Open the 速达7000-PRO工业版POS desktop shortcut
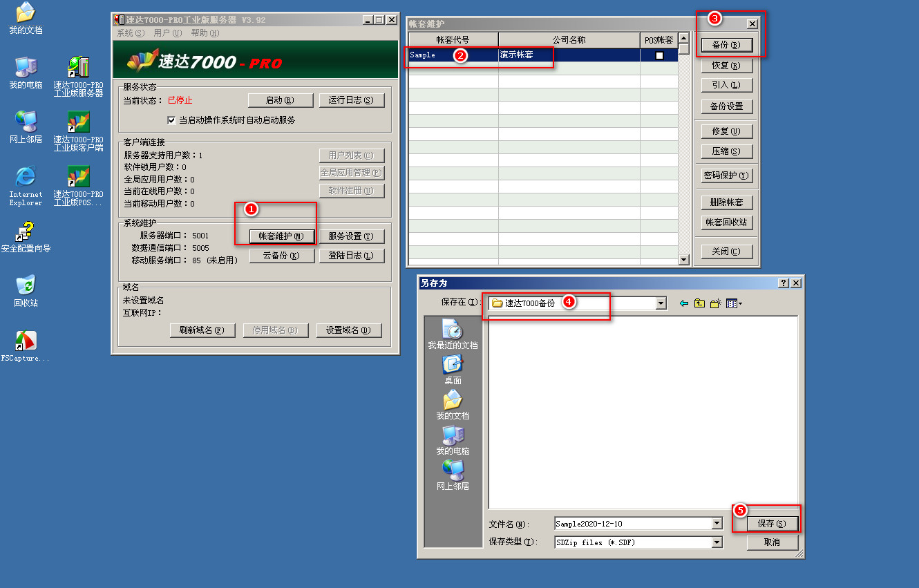The image size is (919, 588). point(78,178)
